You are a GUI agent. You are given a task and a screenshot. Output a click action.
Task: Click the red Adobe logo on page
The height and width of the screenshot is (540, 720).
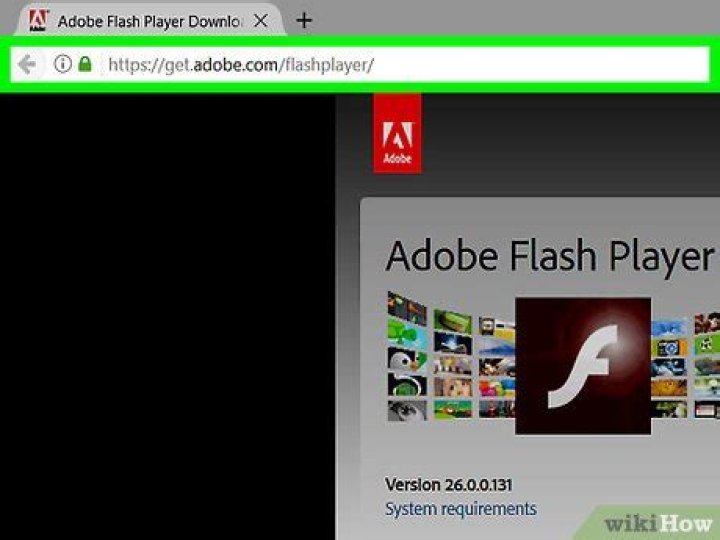click(397, 133)
